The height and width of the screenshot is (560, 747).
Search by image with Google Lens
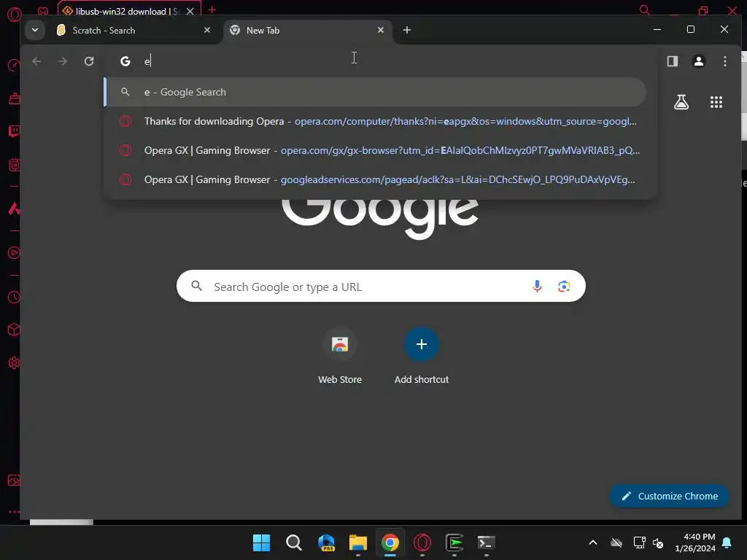(x=564, y=286)
